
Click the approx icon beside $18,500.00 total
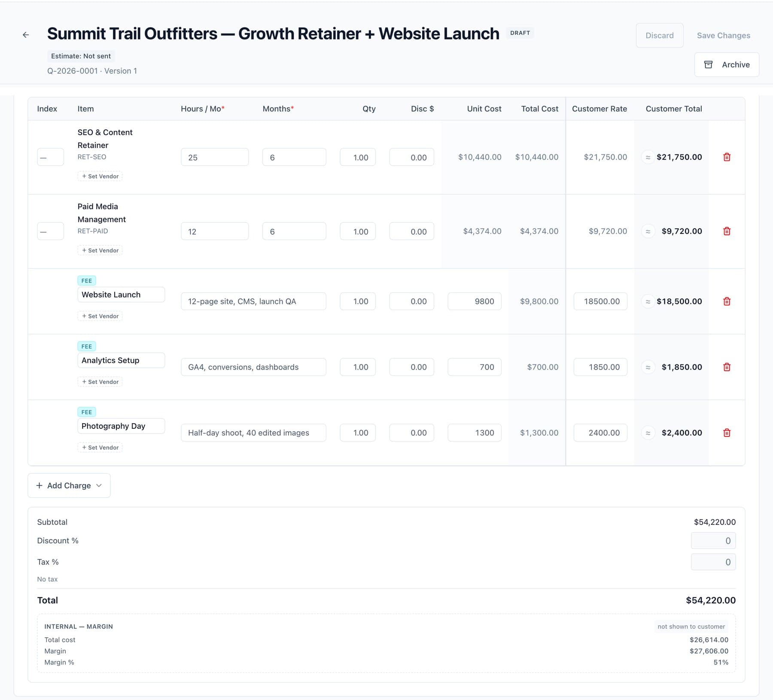(648, 301)
